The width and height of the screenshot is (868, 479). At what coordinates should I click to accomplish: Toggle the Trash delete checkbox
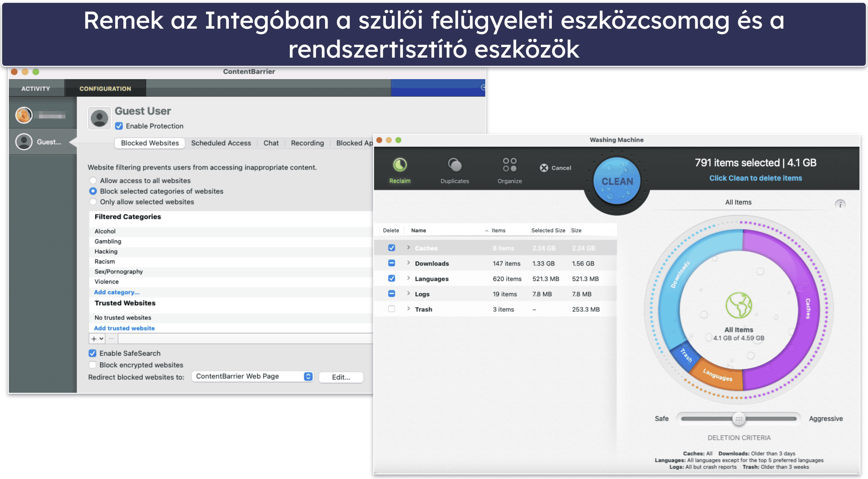[391, 309]
